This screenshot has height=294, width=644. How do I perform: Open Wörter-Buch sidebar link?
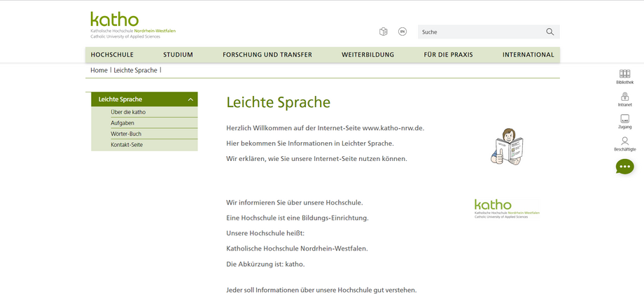tap(126, 134)
